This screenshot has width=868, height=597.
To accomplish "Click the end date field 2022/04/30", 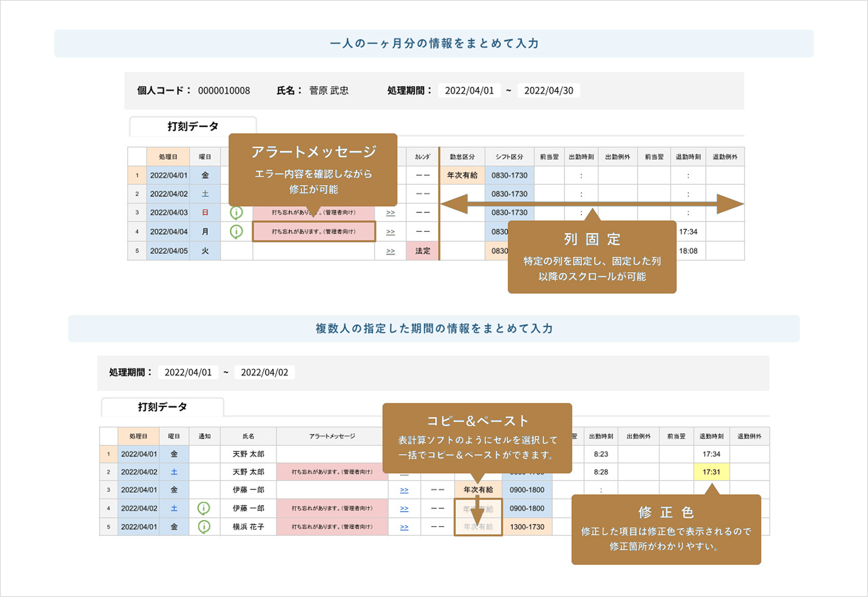I will pyautogui.click(x=549, y=91).
